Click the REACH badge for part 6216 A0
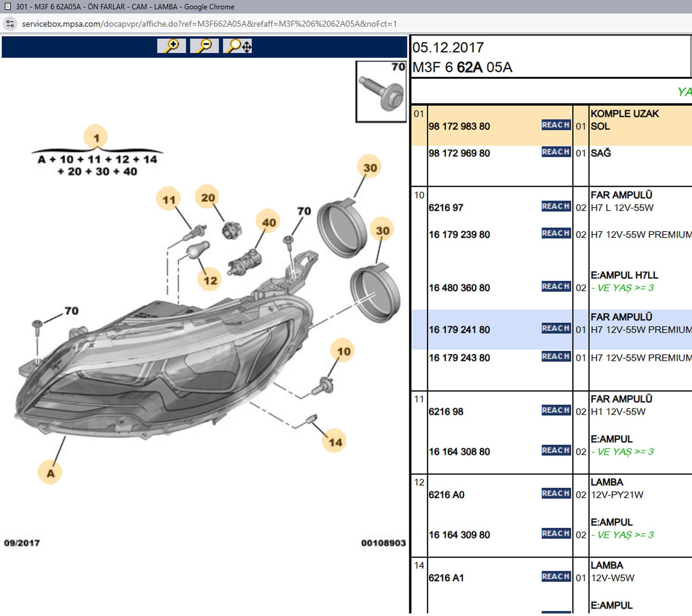The height and width of the screenshot is (616, 692). [x=556, y=494]
